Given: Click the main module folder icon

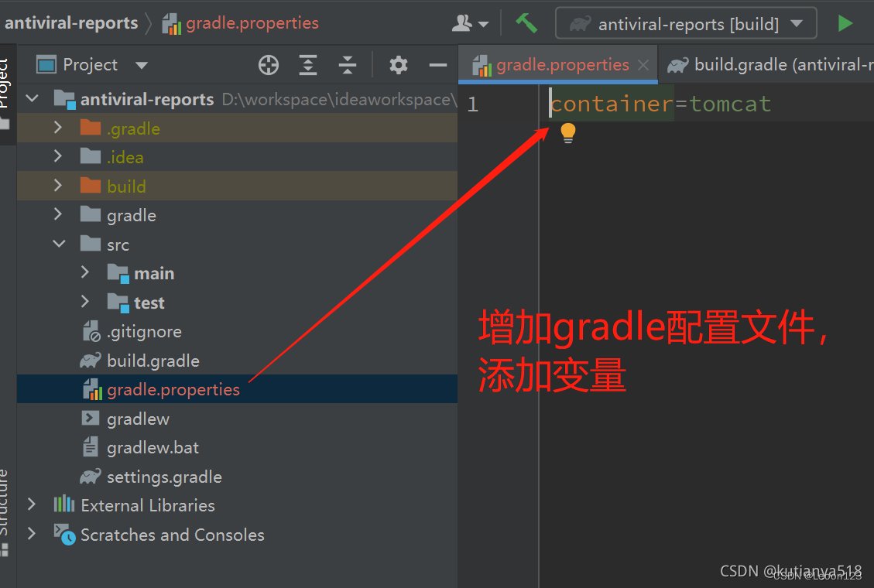Looking at the screenshot, I should (118, 273).
